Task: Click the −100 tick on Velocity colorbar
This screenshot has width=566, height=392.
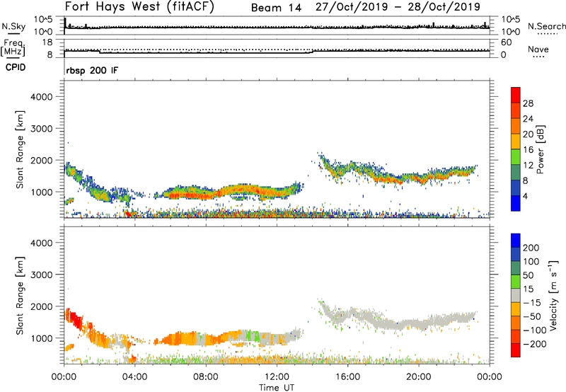Action: coord(535,330)
